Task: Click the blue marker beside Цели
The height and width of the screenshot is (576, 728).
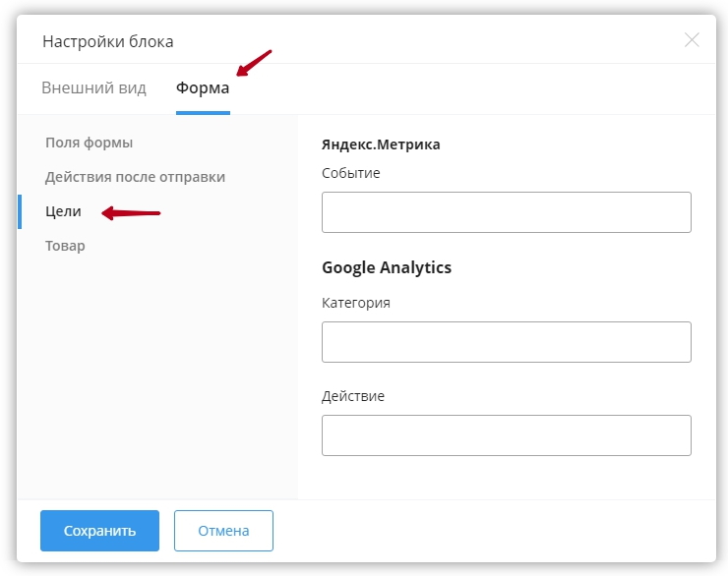Action: [20, 211]
